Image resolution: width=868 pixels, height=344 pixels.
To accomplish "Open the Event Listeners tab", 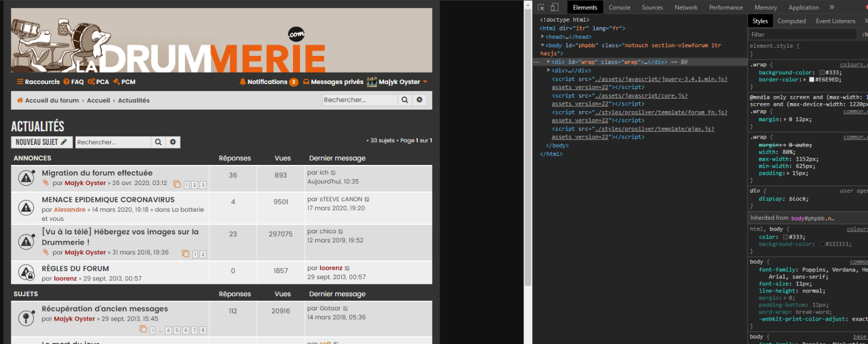I will pos(835,21).
